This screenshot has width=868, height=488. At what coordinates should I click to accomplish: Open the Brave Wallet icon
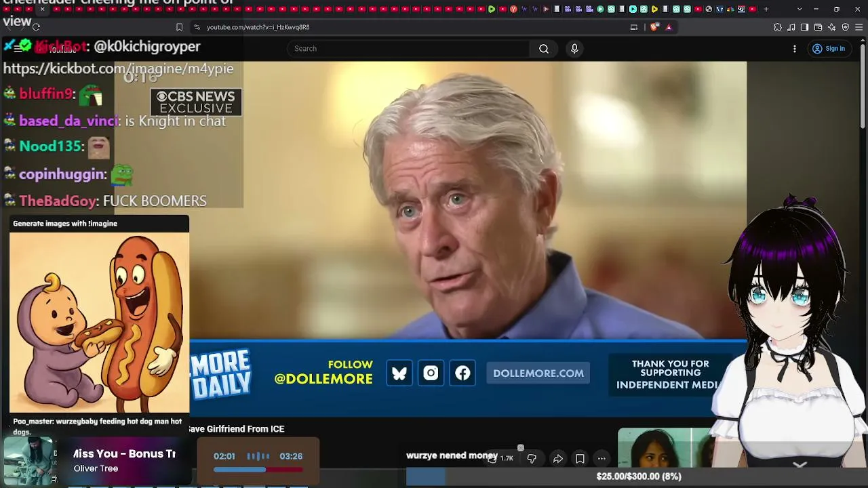click(x=818, y=27)
